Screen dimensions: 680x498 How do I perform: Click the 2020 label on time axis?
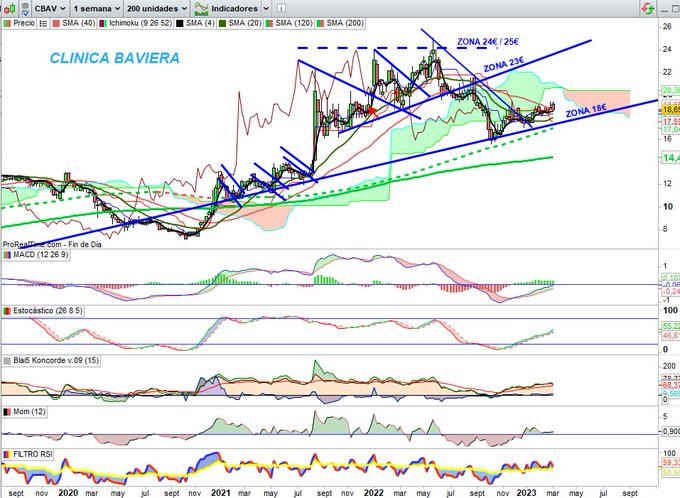coord(68,493)
